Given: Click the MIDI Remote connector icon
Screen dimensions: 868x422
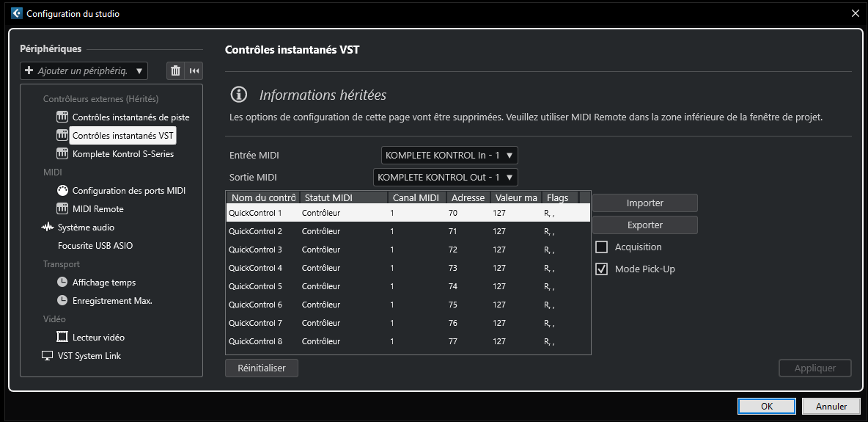Looking at the screenshot, I should pyautogui.click(x=62, y=209).
